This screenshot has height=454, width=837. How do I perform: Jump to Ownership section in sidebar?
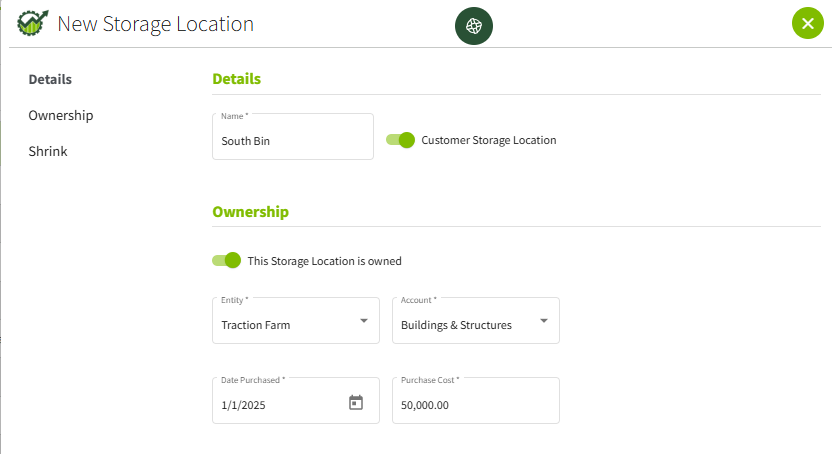[x=61, y=116]
